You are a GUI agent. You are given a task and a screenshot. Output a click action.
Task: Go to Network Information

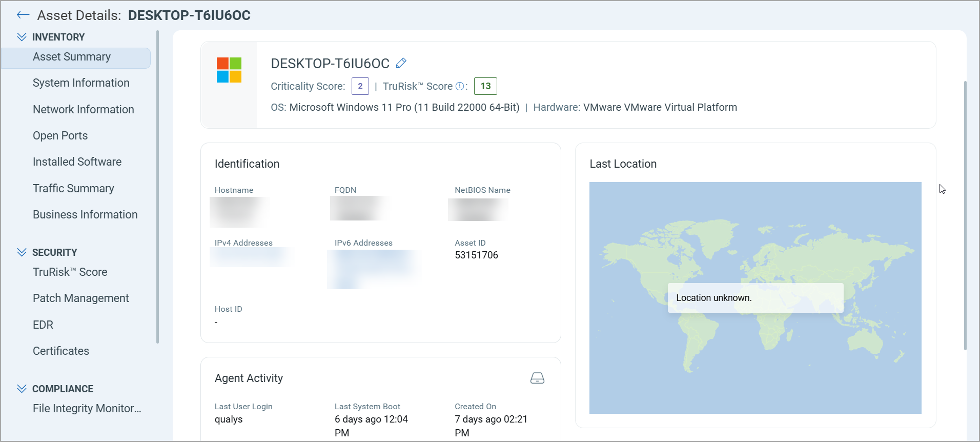coord(84,110)
